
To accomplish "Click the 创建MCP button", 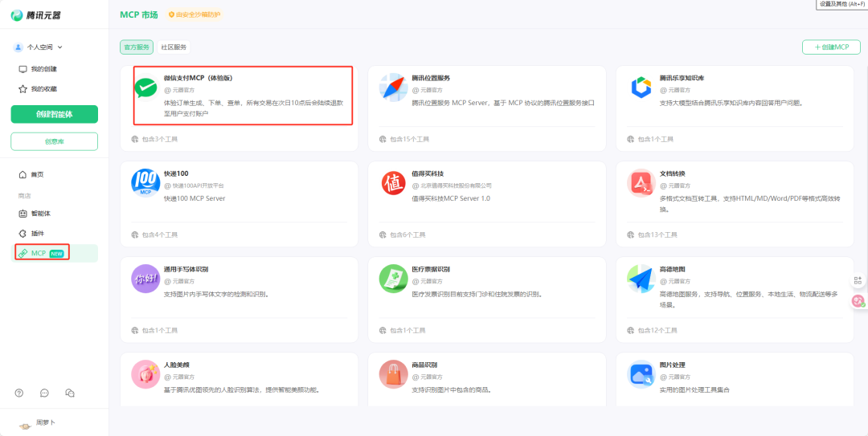I will point(831,47).
